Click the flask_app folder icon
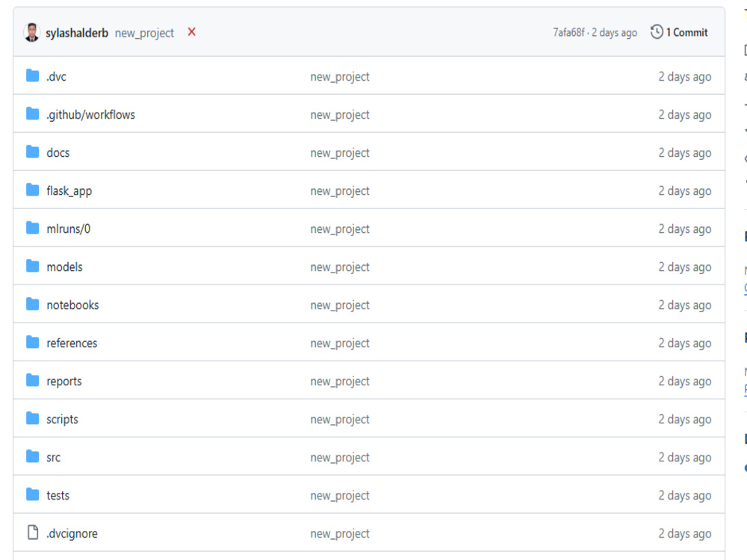This screenshot has height=560, width=747. coord(32,190)
